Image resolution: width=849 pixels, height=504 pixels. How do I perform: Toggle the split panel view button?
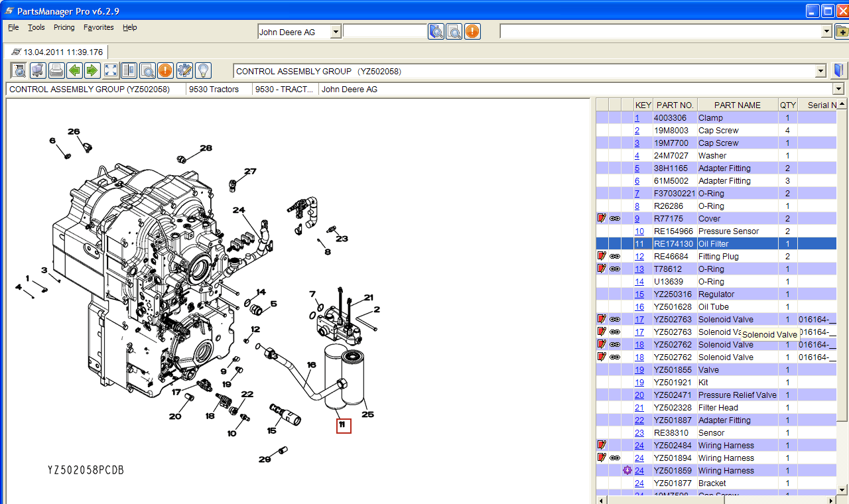(129, 70)
